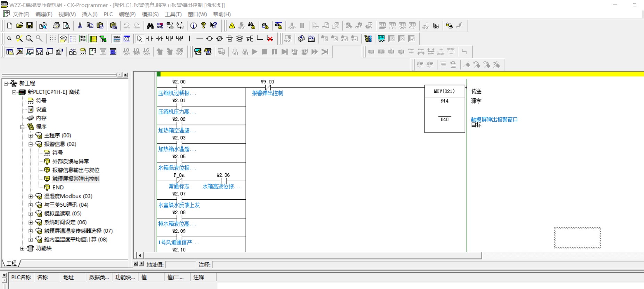The height and width of the screenshot is (289, 644).
Task: Select the New Contact tool
Action: (150, 39)
